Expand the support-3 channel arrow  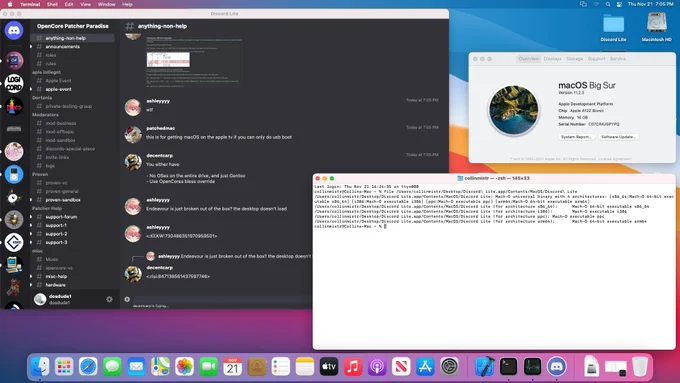pyautogui.click(x=31, y=242)
